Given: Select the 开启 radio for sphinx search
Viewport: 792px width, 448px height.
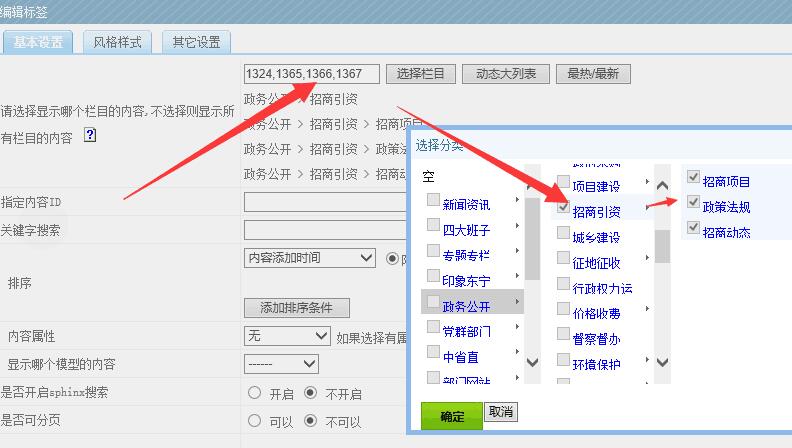Looking at the screenshot, I should click(x=254, y=393).
